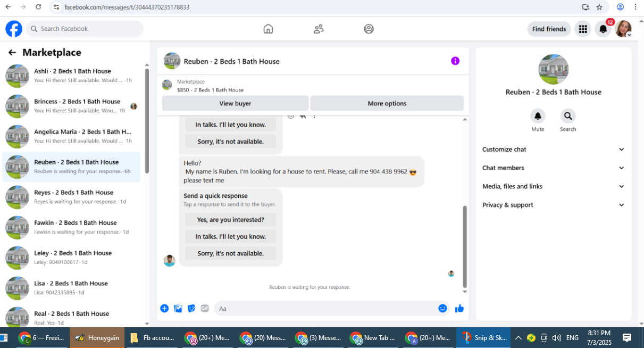Choose a sticker from the composer
This screenshot has height=348, width=644.
click(x=191, y=308)
